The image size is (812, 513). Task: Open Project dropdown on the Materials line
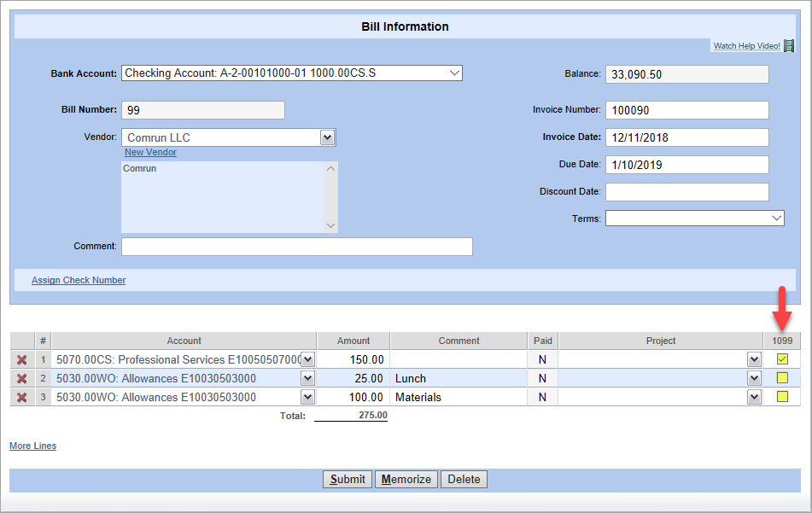(x=754, y=397)
